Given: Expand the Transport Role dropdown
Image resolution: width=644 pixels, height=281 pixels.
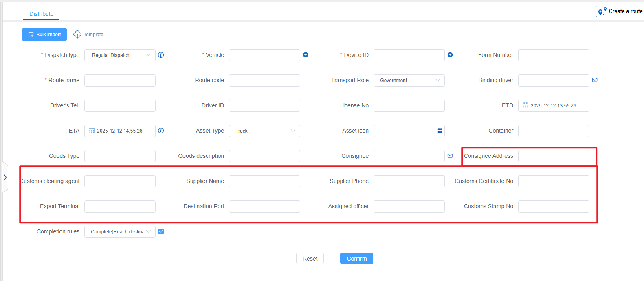Looking at the screenshot, I should click(409, 81).
